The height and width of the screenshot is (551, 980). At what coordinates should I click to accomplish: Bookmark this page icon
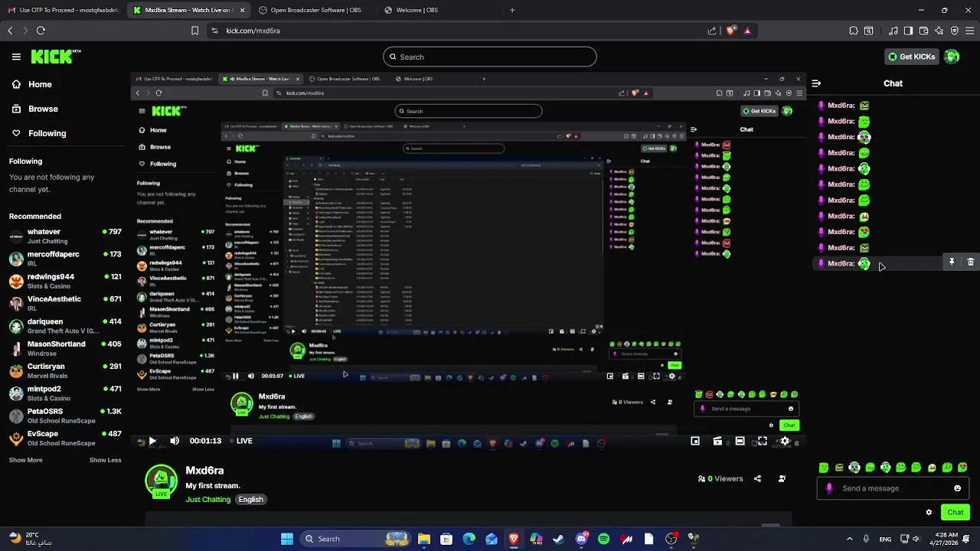[194, 31]
